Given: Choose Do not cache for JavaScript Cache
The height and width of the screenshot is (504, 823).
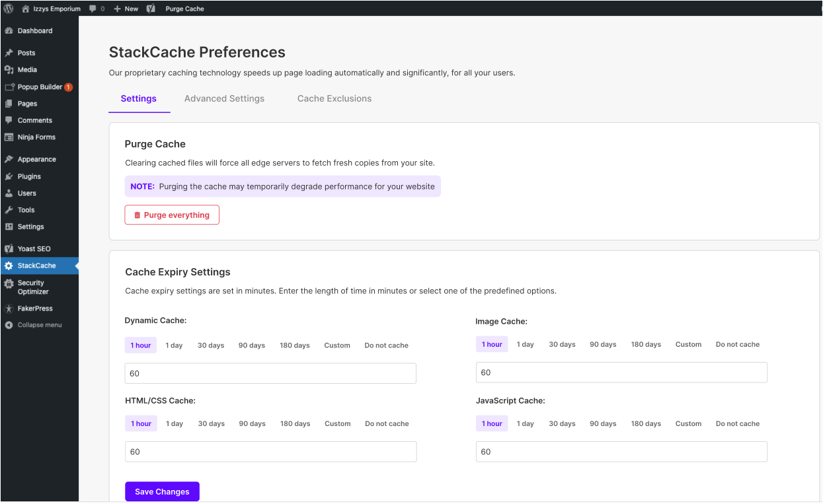Looking at the screenshot, I should [738, 423].
